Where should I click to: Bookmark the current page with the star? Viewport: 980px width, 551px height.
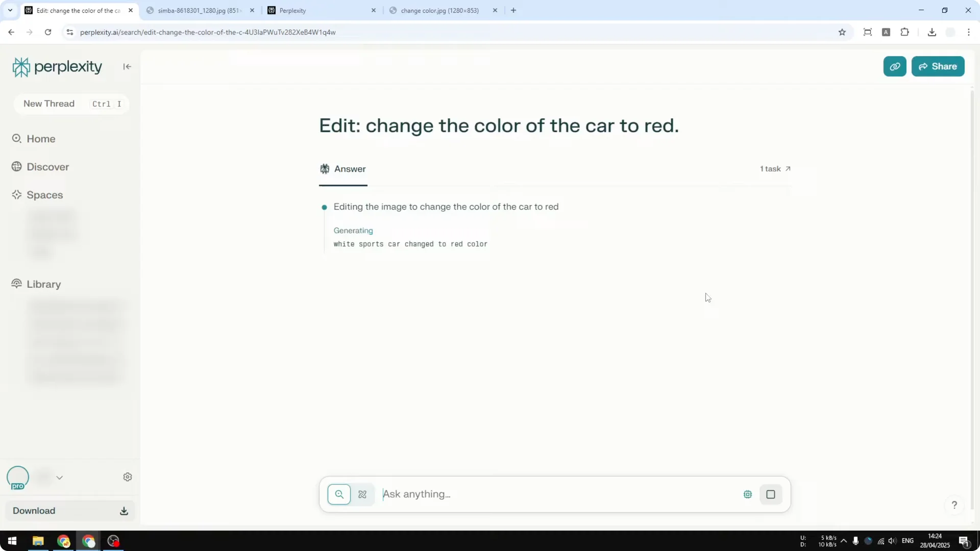(x=842, y=32)
